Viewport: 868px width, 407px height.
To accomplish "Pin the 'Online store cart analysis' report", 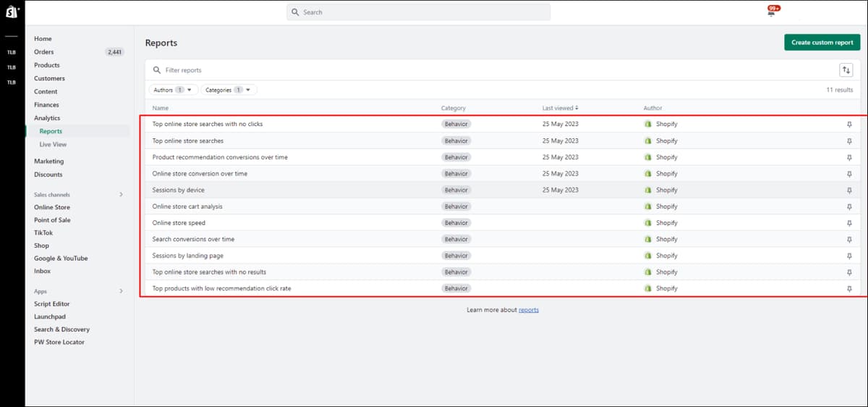I will tap(849, 206).
